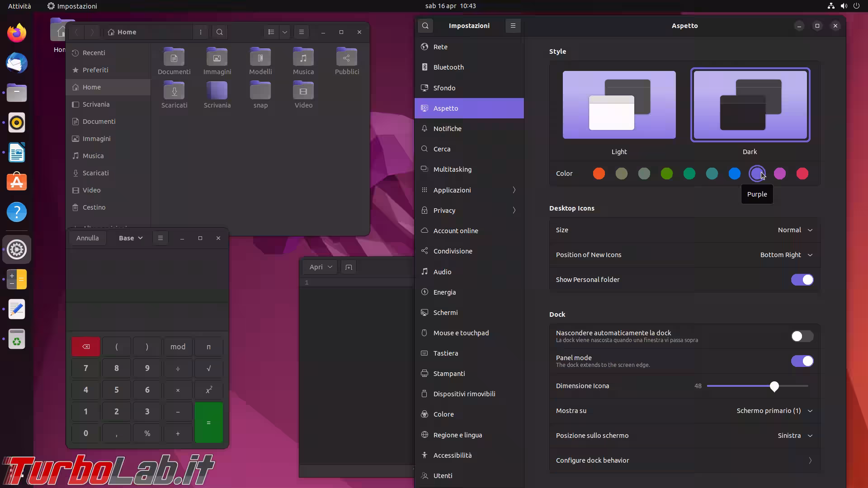Click Configure dock behavior row
Screen dimensions: 868x488
684,460
